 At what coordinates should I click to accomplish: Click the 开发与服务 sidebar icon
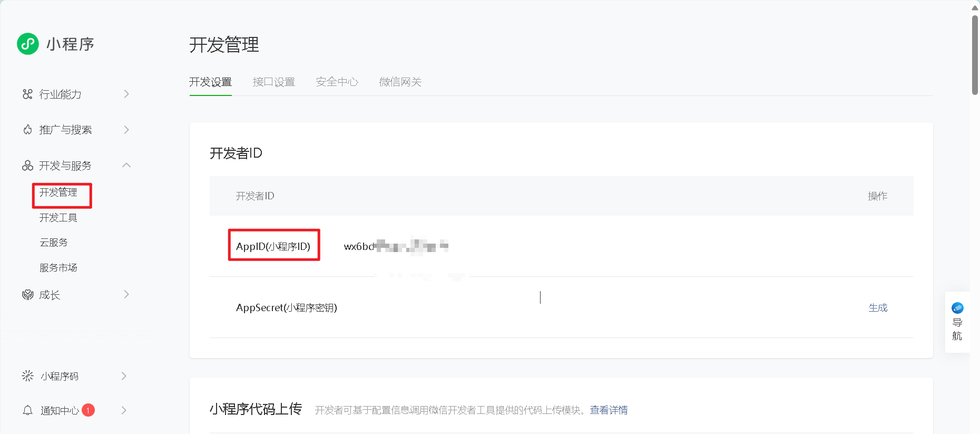(x=27, y=166)
